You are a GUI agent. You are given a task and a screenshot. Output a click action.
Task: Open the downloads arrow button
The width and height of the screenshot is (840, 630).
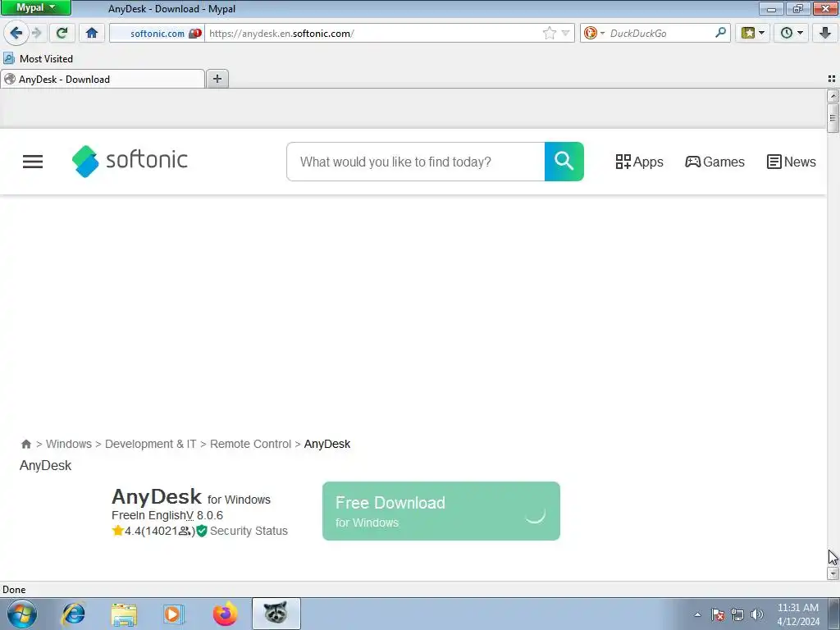click(x=825, y=33)
